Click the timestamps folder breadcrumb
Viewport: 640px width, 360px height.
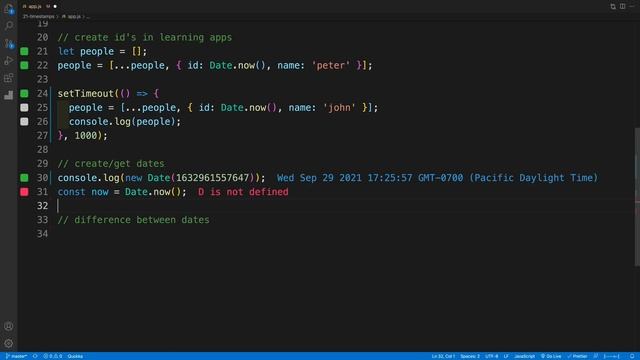coord(38,16)
